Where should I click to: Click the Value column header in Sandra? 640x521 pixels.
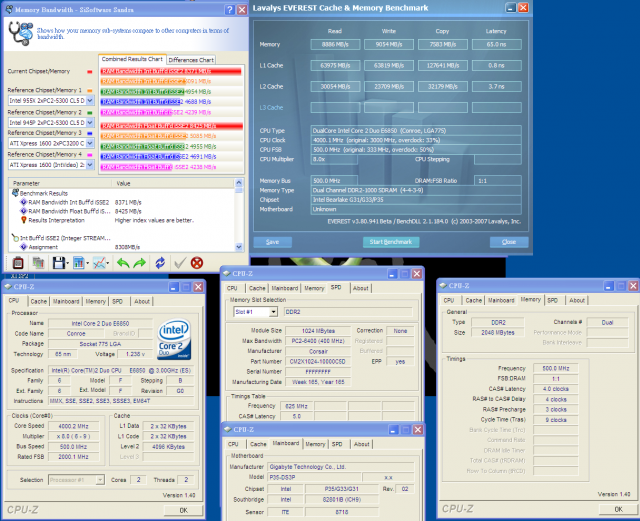click(x=173, y=183)
